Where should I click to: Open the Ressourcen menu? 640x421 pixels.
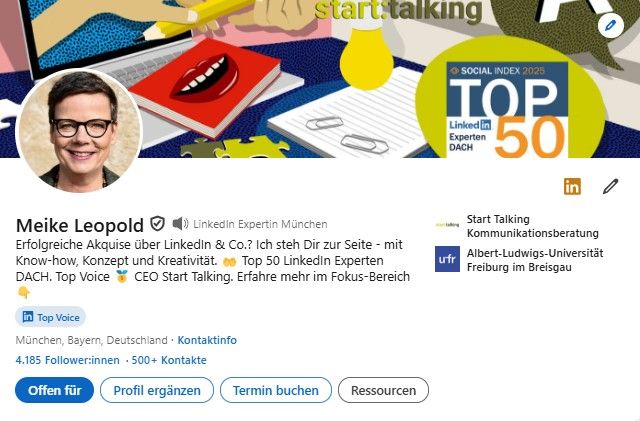[383, 390]
